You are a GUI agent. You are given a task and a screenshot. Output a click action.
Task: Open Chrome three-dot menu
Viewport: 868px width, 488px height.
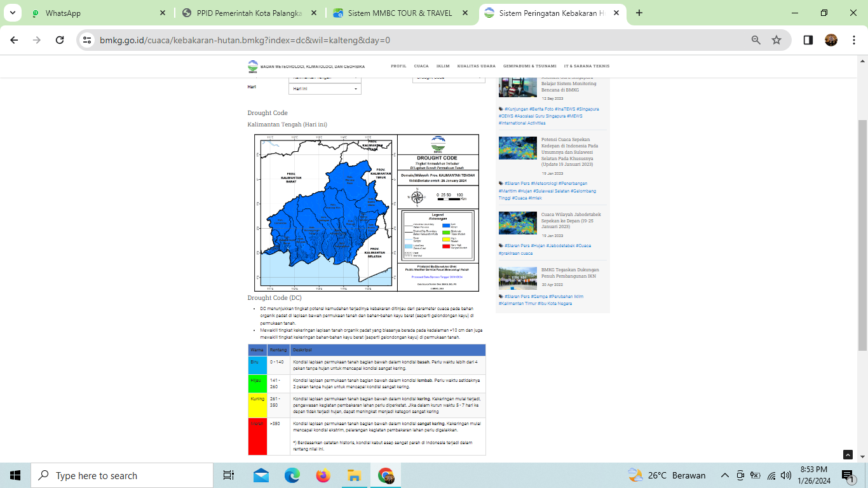tap(853, 40)
